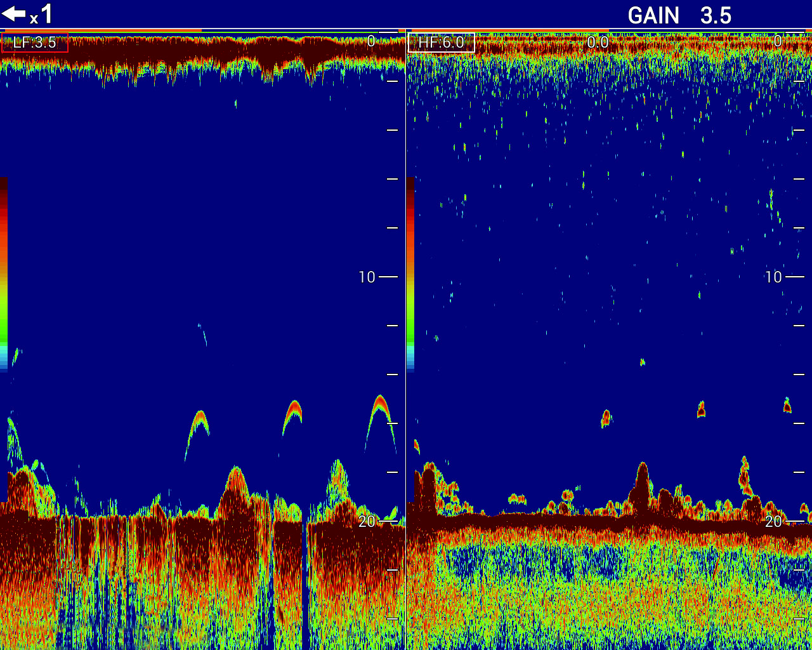Select the HF:6.0 gain box
812x650 pixels.
441,43
